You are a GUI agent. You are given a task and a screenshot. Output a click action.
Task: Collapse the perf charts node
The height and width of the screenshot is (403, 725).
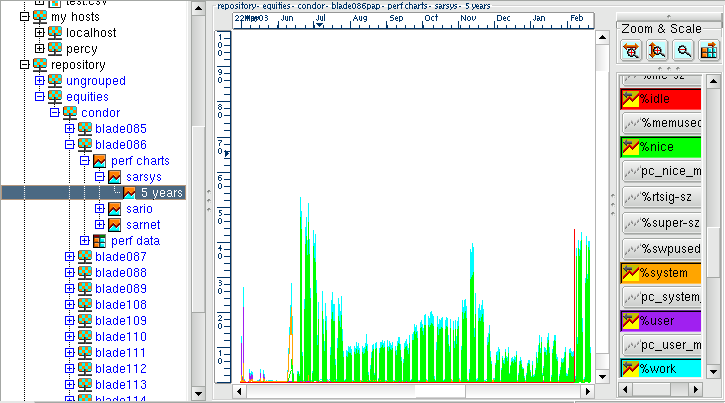(x=85, y=160)
